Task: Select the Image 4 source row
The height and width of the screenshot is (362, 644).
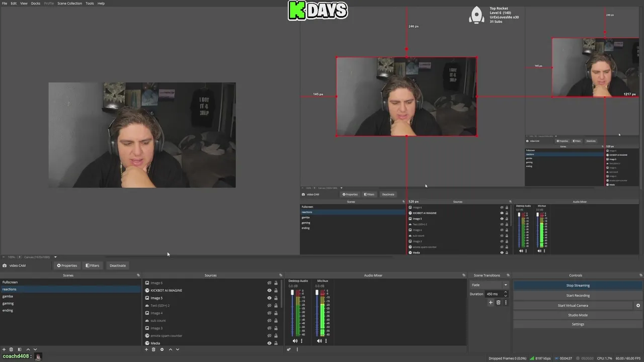Action: click(x=211, y=313)
